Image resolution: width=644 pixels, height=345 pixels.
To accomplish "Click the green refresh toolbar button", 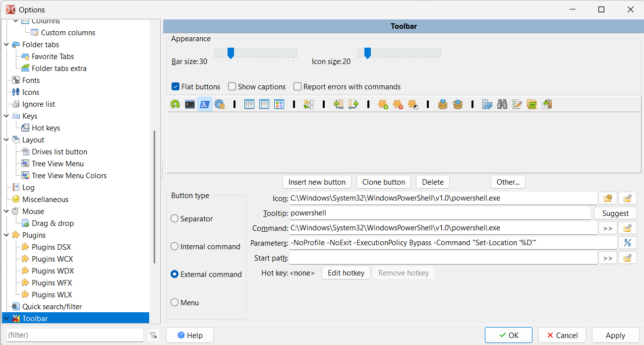I will [x=175, y=104].
